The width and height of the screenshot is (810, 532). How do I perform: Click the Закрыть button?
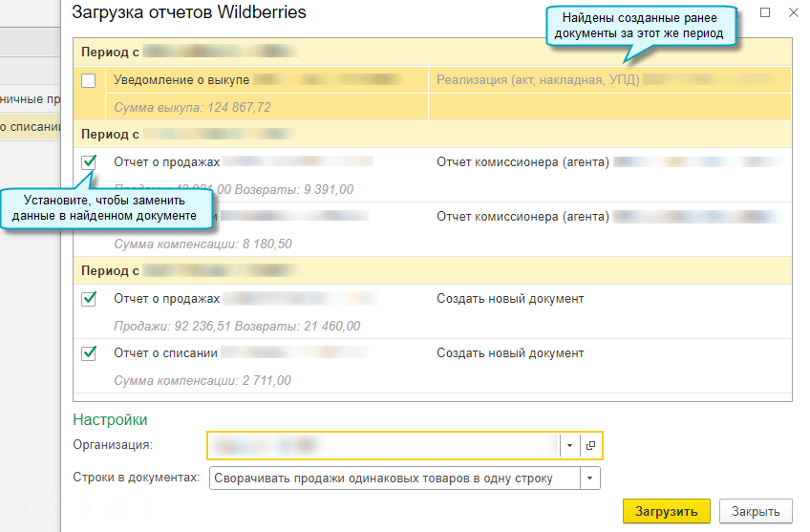tap(756, 511)
